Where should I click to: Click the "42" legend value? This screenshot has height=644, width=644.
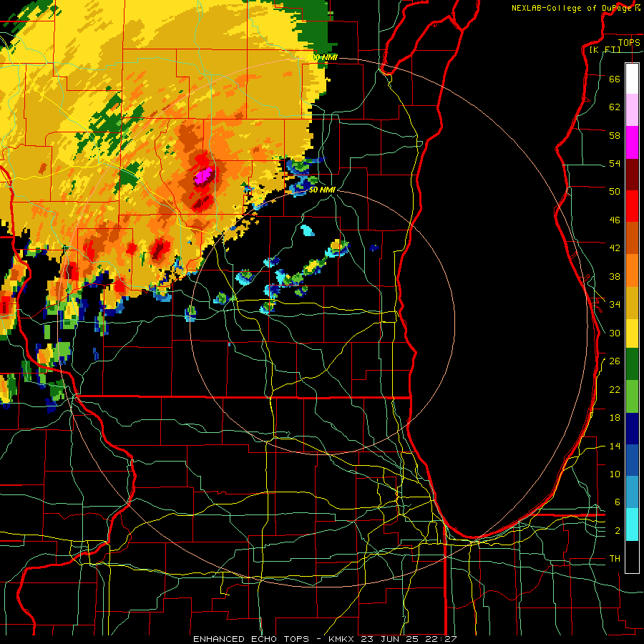coord(615,248)
